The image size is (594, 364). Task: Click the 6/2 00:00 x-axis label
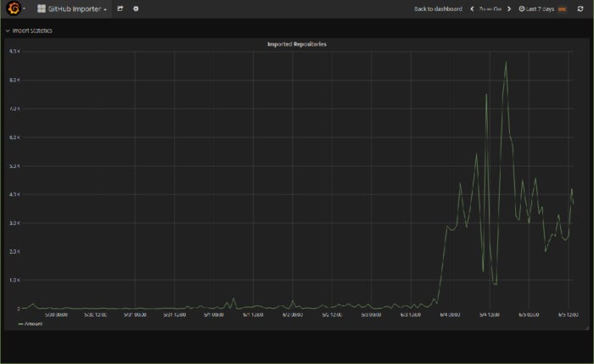pos(292,315)
